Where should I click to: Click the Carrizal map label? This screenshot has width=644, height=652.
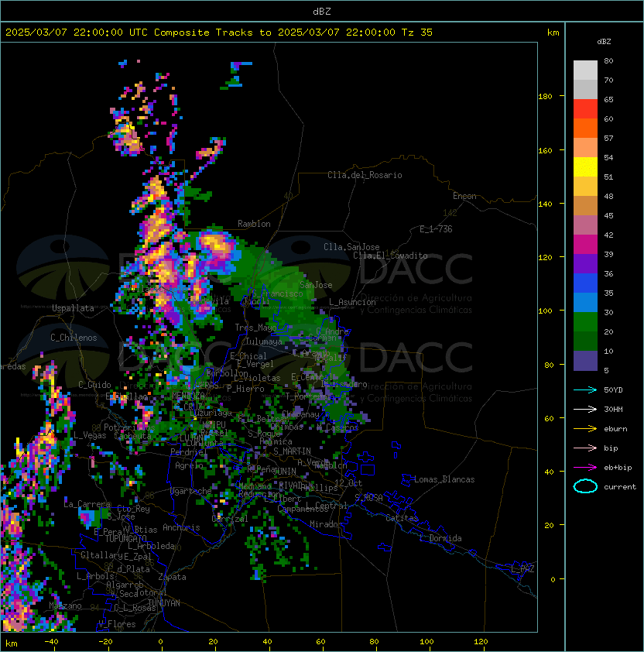(230, 519)
